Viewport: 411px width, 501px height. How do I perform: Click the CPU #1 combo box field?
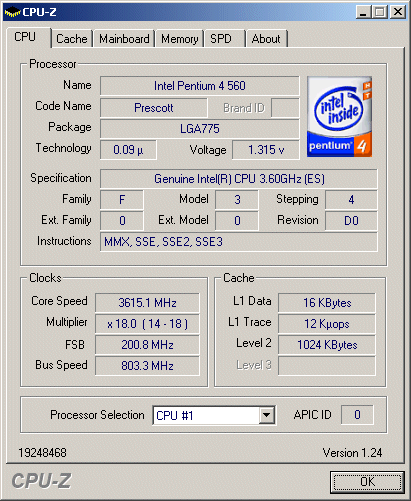[x=214, y=415]
